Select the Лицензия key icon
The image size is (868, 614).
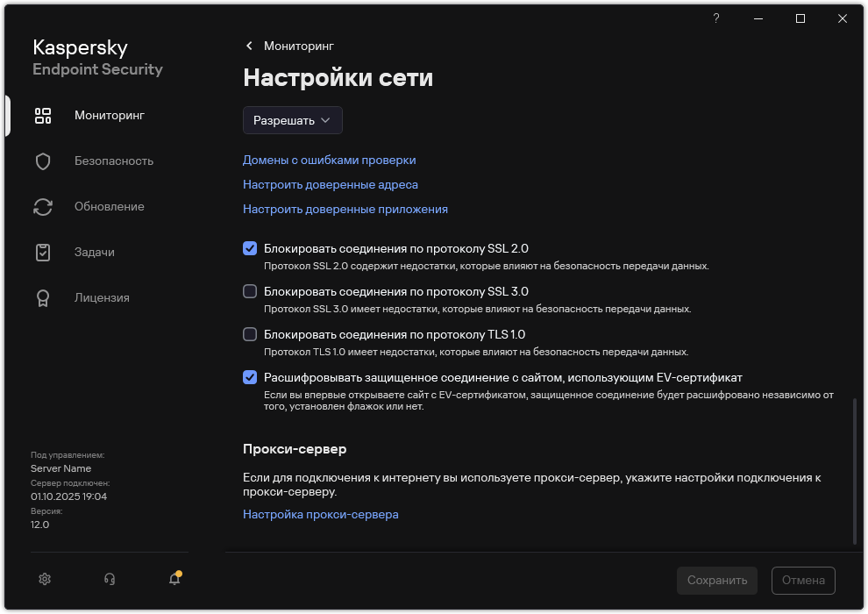pyautogui.click(x=43, y=297)
